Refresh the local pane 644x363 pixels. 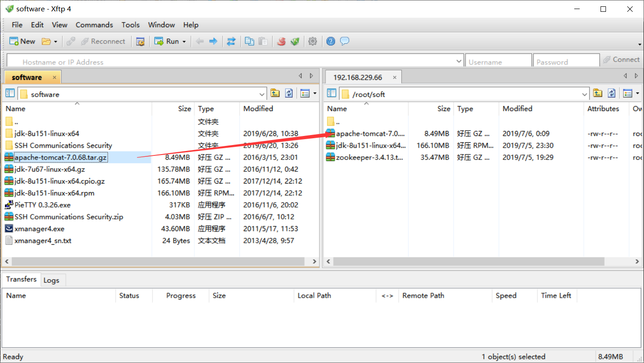[289, 93]
